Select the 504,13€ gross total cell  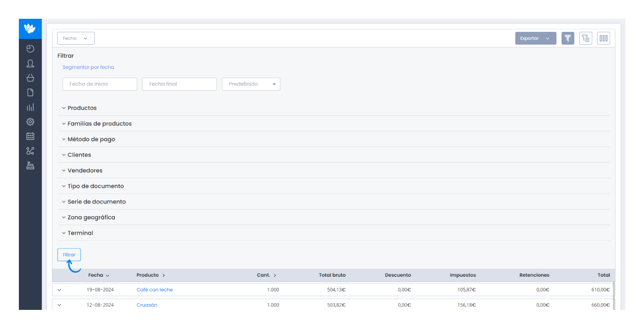click(x=336, y=290)
